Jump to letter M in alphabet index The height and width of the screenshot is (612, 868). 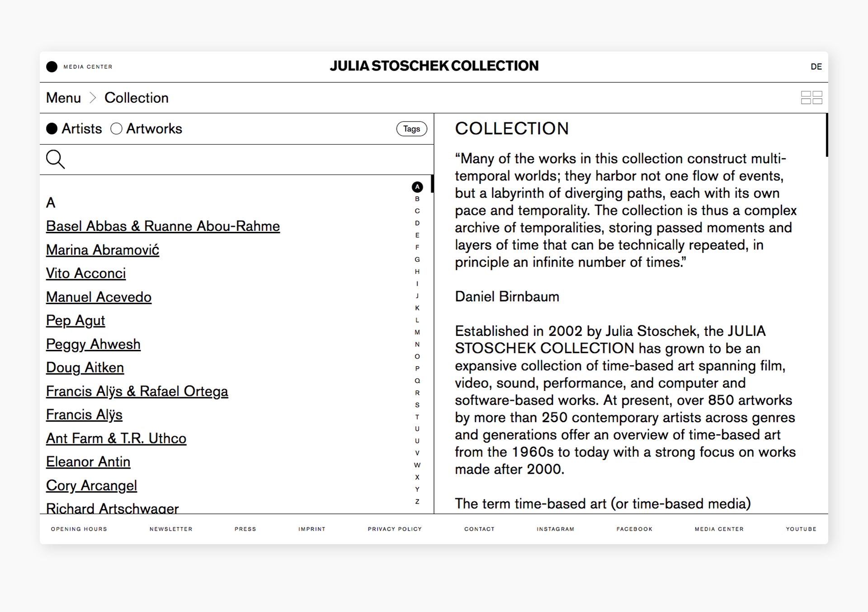pyautogui.click(x=417, y=332)
